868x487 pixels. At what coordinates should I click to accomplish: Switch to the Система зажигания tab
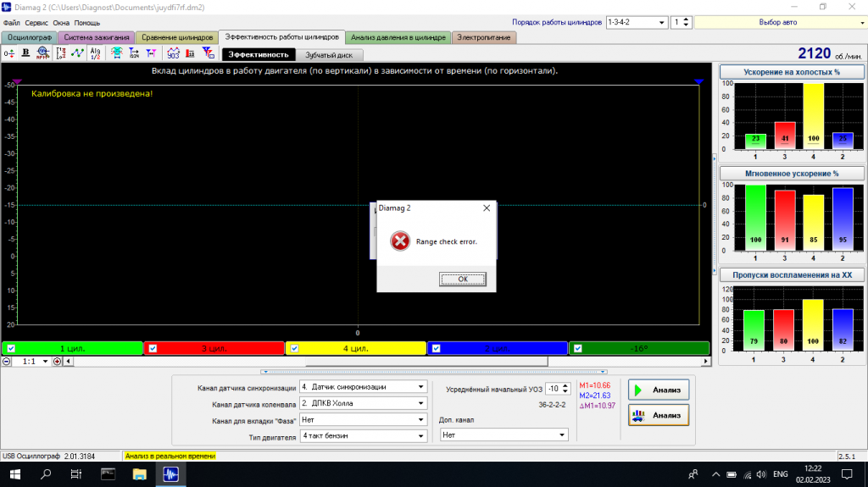97,37
